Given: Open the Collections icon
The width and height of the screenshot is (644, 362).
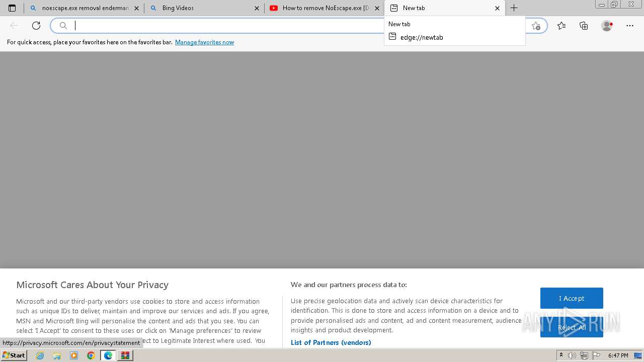Looking at the screenshot, I should coord(584,26).
